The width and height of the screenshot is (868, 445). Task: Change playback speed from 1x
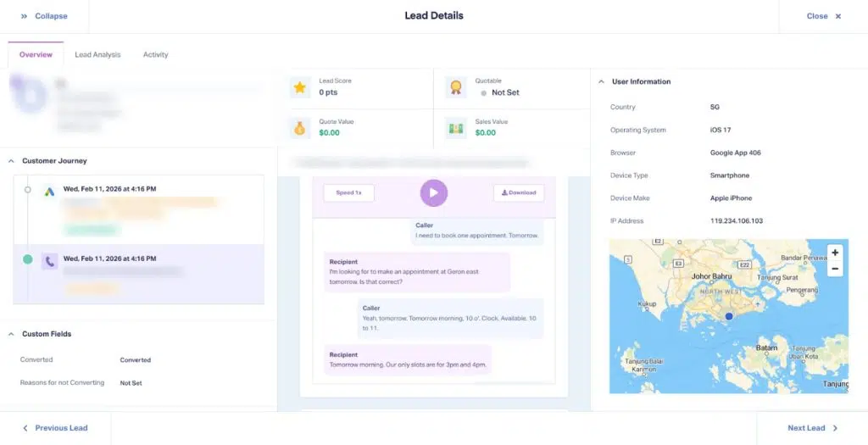(x=348, y=192)
